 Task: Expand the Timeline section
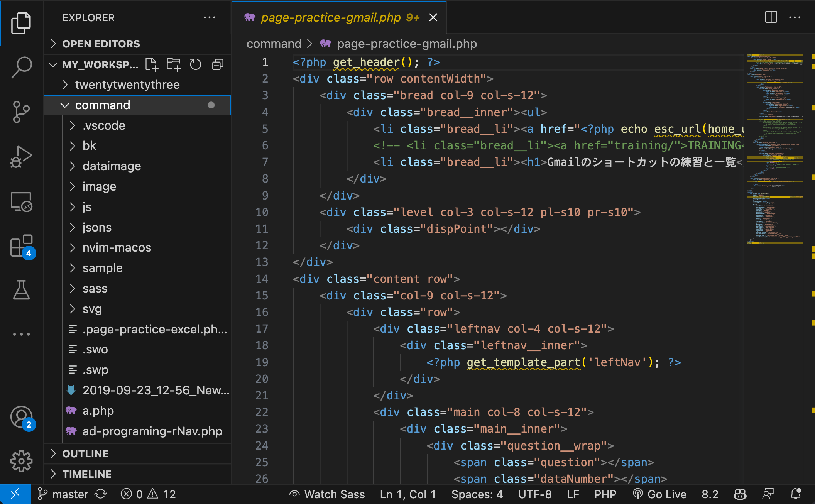(x=137, y=474)
